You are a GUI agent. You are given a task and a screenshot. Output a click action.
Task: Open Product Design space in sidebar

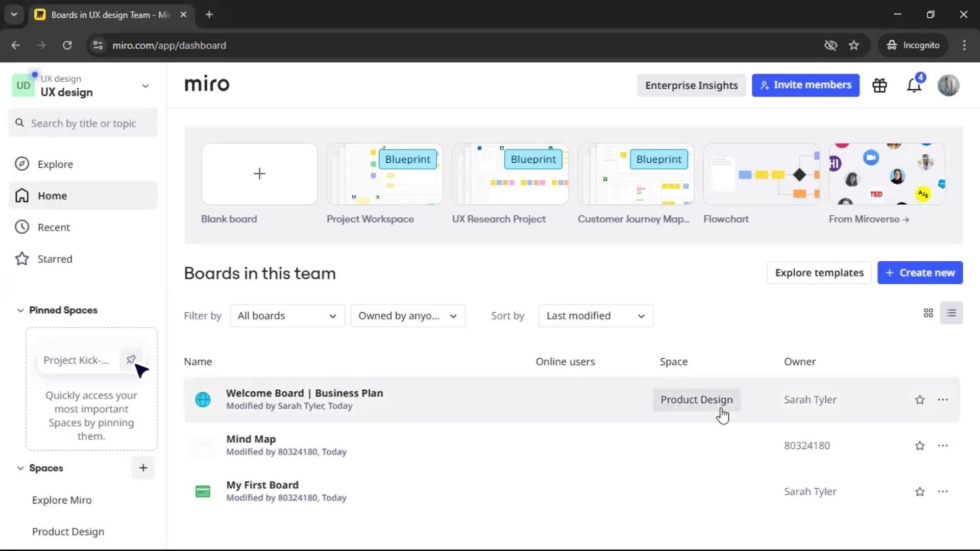coord(68,532)
